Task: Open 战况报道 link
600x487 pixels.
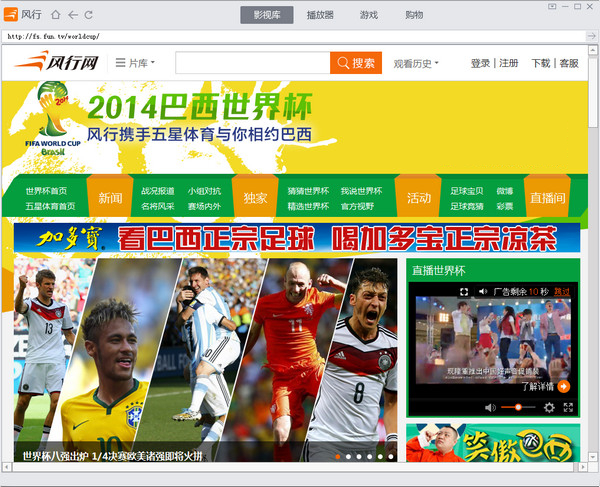Action: [x=158, y=191]
